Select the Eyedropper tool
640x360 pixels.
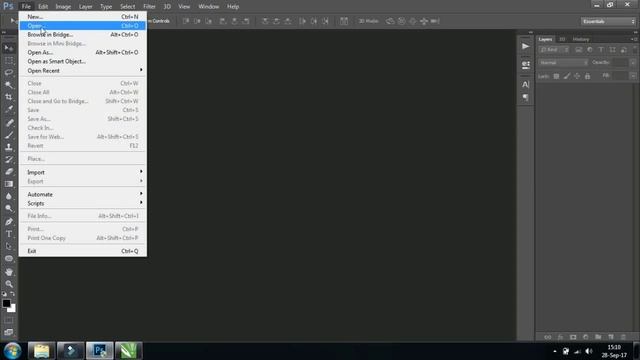coord(9,109)
